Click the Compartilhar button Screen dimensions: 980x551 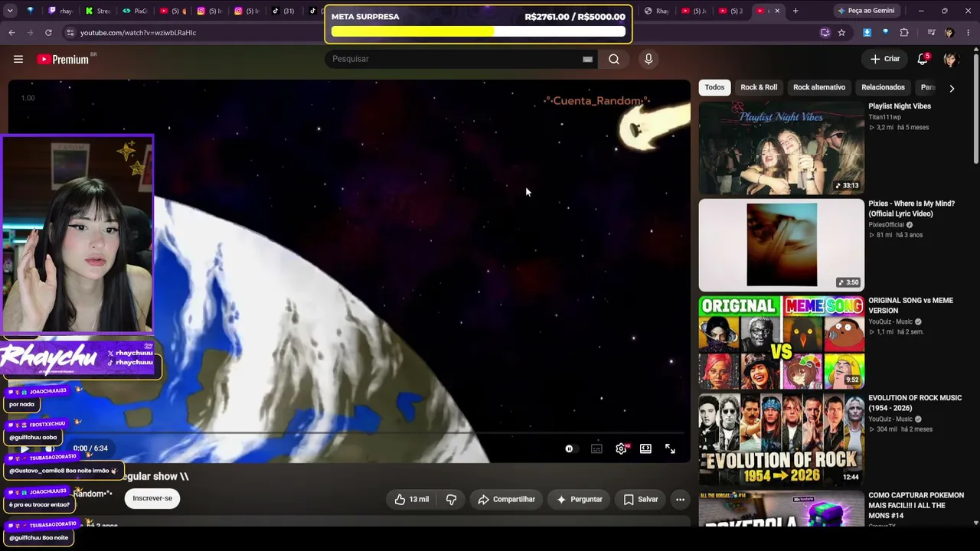pyautogui.click(x=506, y=499)
